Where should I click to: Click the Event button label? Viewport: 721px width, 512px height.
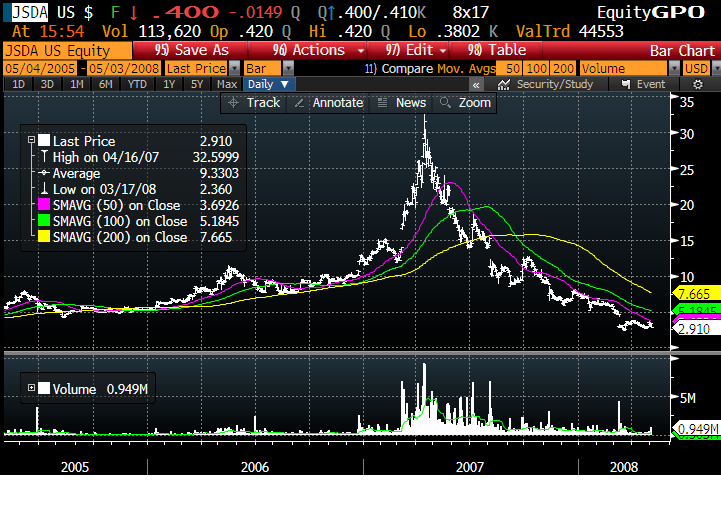click(x=651, y=85)
